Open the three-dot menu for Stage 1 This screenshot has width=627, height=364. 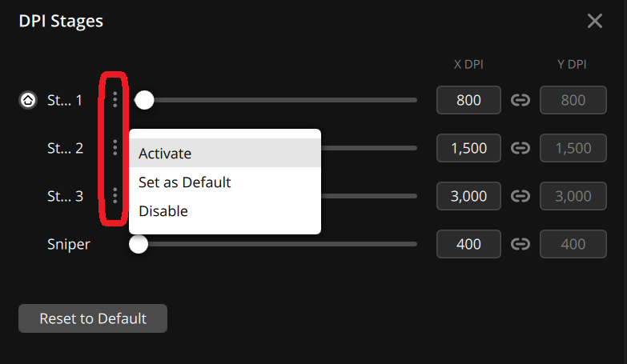pyautogui.click(x=115, y=100)
